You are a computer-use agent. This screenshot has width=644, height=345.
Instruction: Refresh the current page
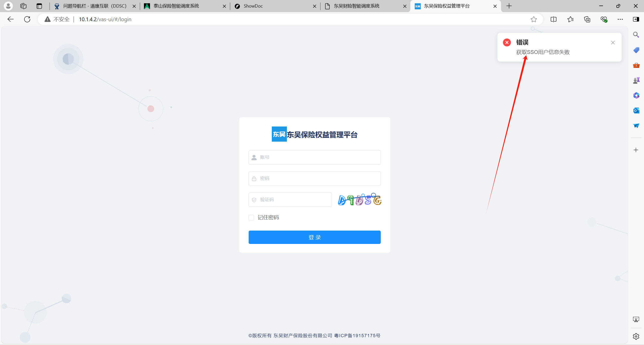pyautogui.click(x=27, y=19)
